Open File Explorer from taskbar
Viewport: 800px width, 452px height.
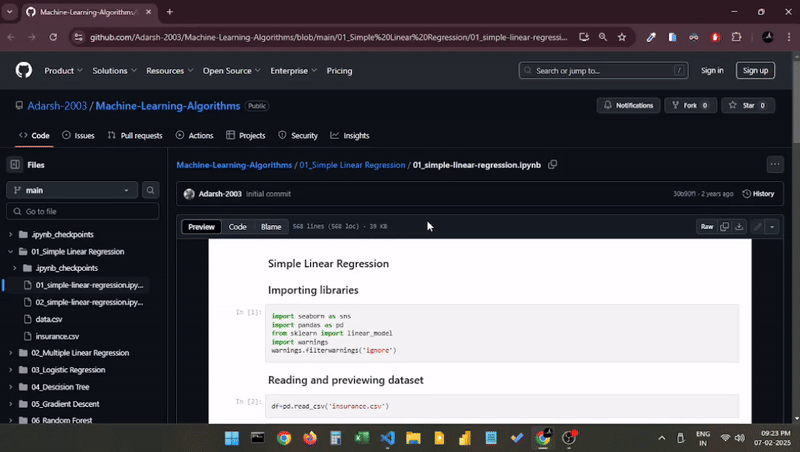pyautogui.click(x=413, y=437)
